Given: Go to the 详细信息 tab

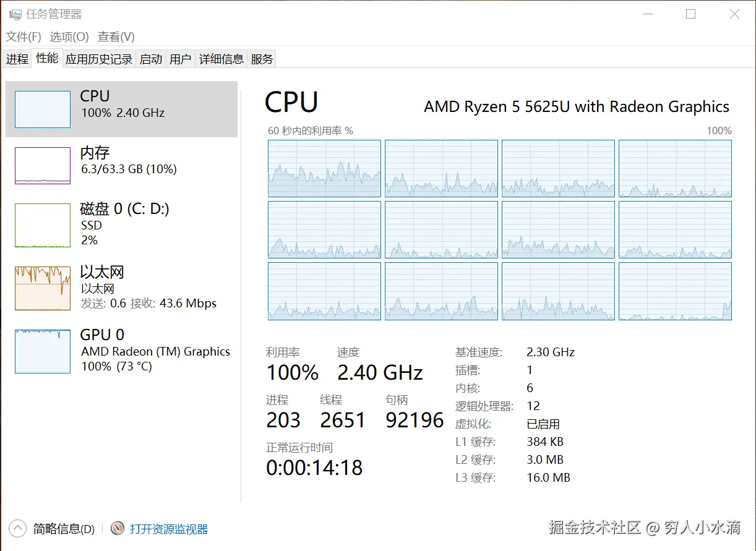Looking at the screenshot, I should [x=221, y=59].
